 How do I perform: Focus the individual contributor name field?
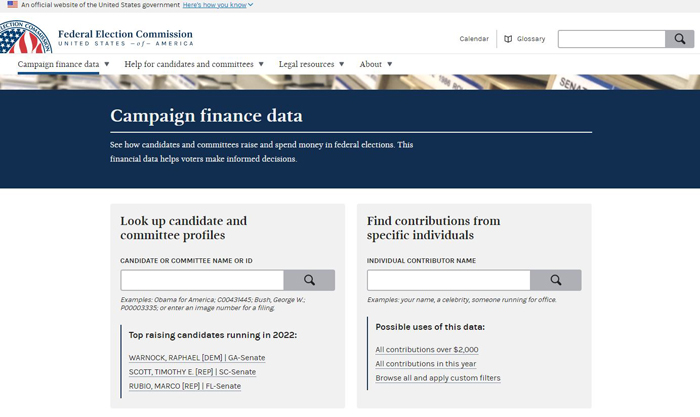point(449,280)
